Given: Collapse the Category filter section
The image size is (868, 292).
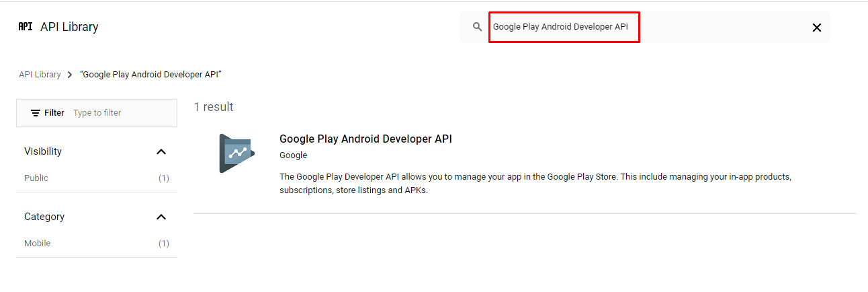Looking at the screenshot, I should pos(161,217).
